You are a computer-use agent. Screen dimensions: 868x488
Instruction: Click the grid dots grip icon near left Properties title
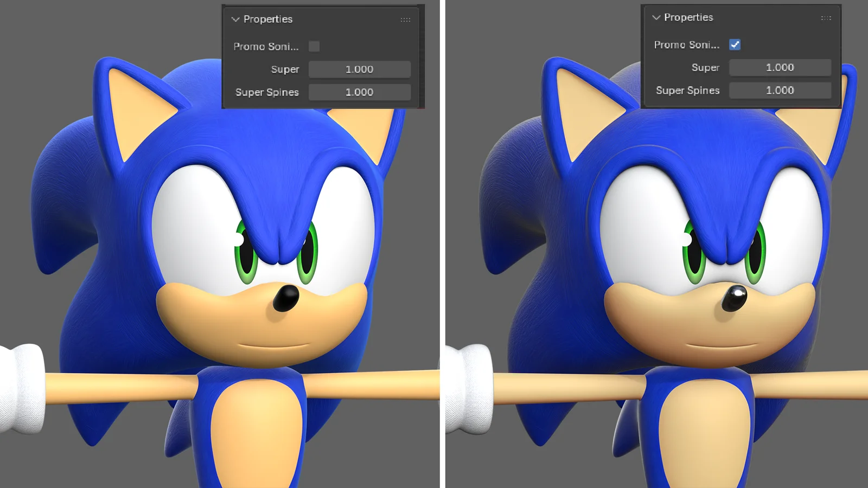(x=405, y=19)
